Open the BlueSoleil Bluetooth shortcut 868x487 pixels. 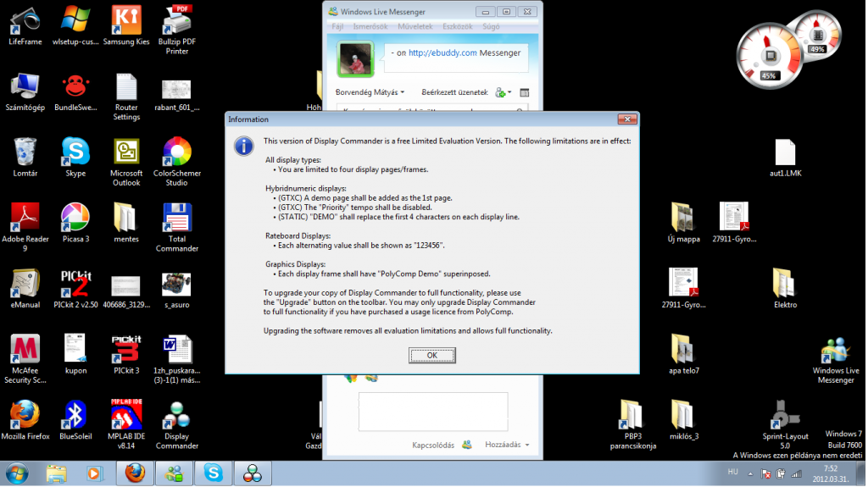(75, 421)
